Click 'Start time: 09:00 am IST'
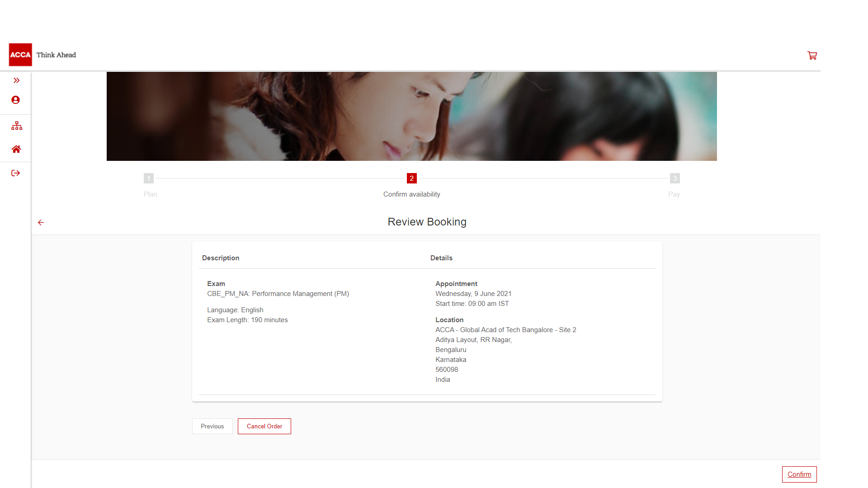868x488 pixels. point(472,304)
